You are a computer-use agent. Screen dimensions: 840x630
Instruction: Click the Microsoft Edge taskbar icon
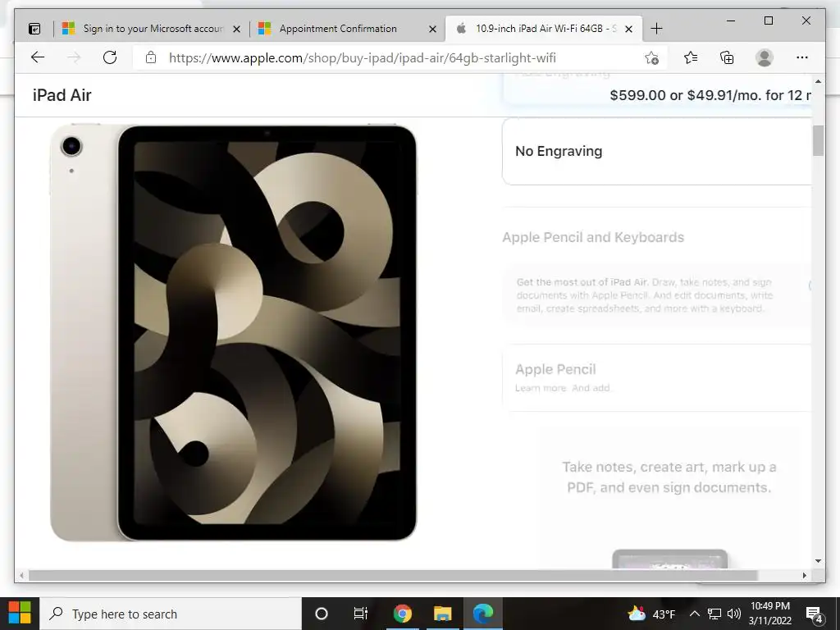[482, 614]
